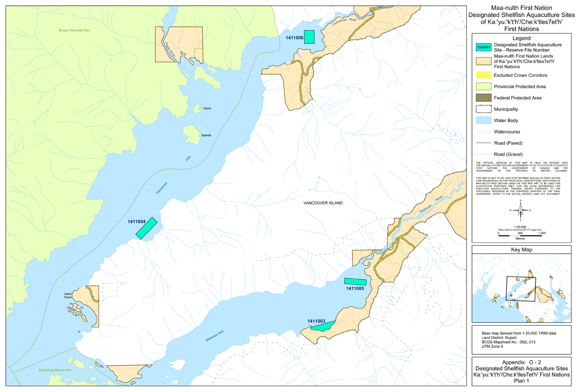577x392 pixels.
Task: Click the Maa-nulth First Nation Lands swatch
Action: [x=484, y=61]
